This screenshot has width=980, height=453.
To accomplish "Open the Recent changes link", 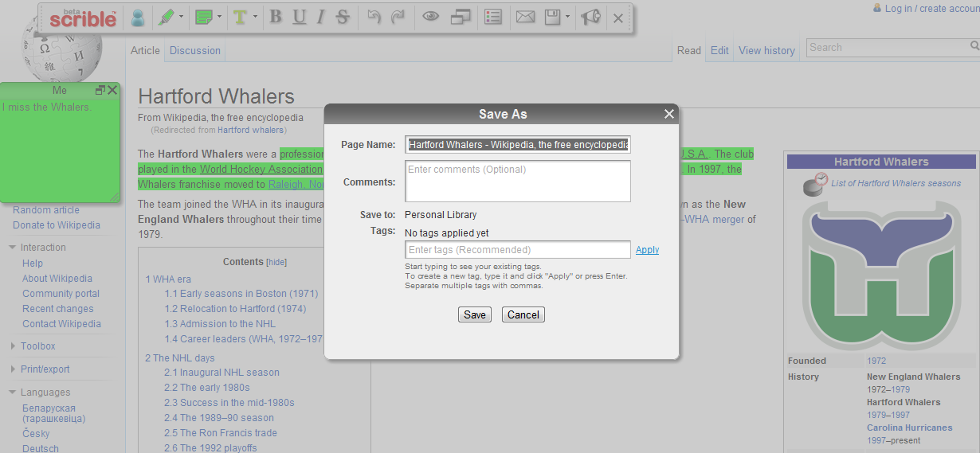I will pos(57,309).
